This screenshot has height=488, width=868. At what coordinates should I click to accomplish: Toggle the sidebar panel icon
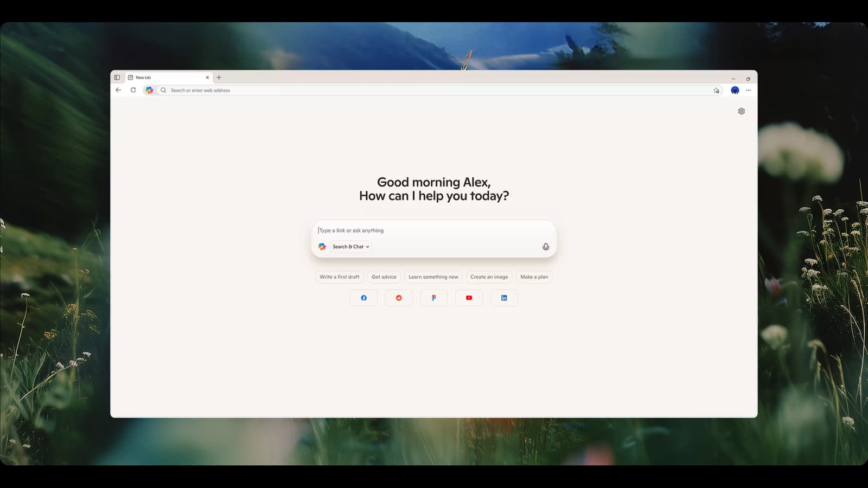116,77
